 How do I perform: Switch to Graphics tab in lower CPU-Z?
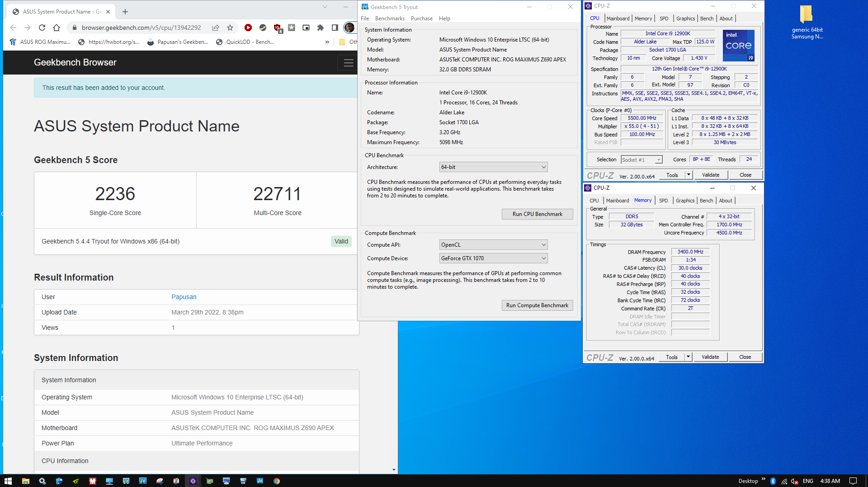[685, 201]
